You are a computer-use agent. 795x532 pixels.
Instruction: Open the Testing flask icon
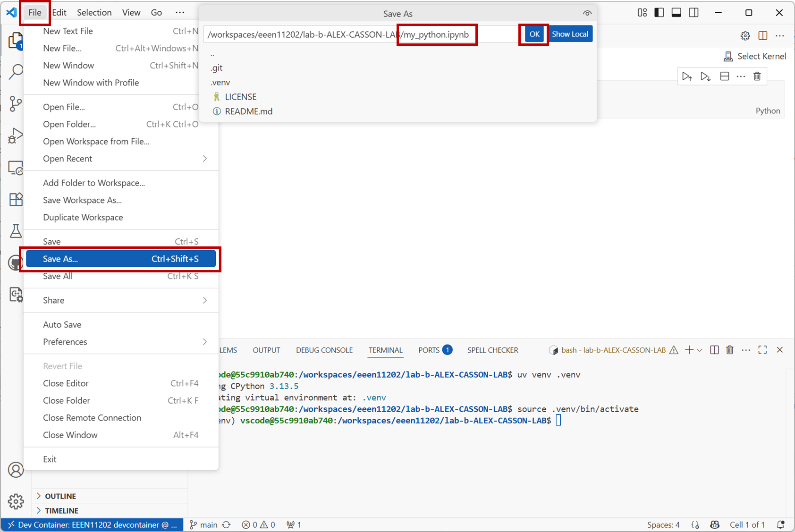coord(16,231)
